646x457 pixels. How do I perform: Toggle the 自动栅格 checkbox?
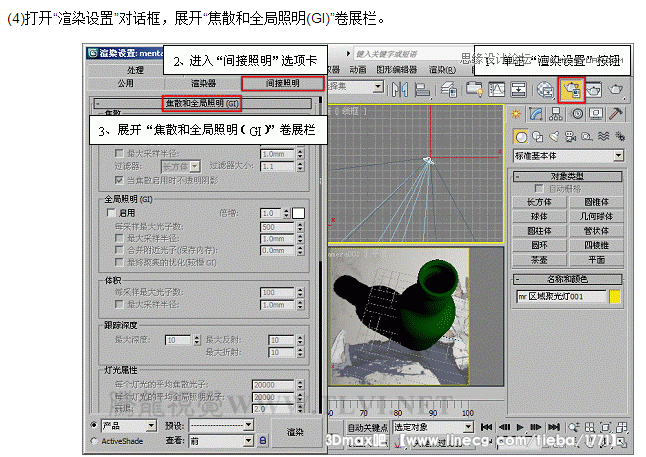coord(538,188)
